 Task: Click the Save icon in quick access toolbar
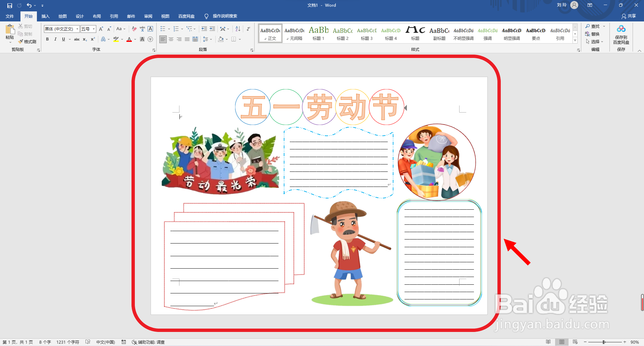click(x=9, y=5)
